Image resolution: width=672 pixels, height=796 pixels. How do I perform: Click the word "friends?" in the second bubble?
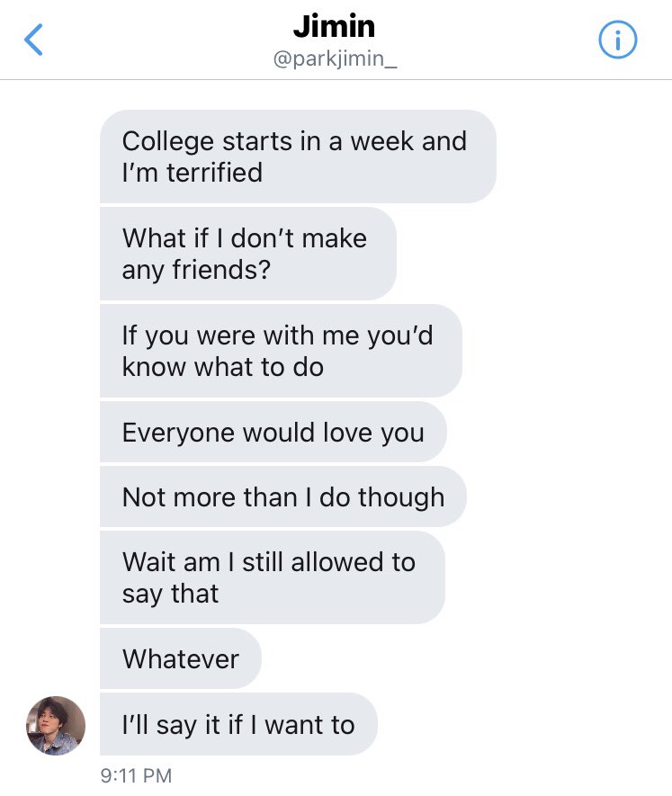[224, 269]
